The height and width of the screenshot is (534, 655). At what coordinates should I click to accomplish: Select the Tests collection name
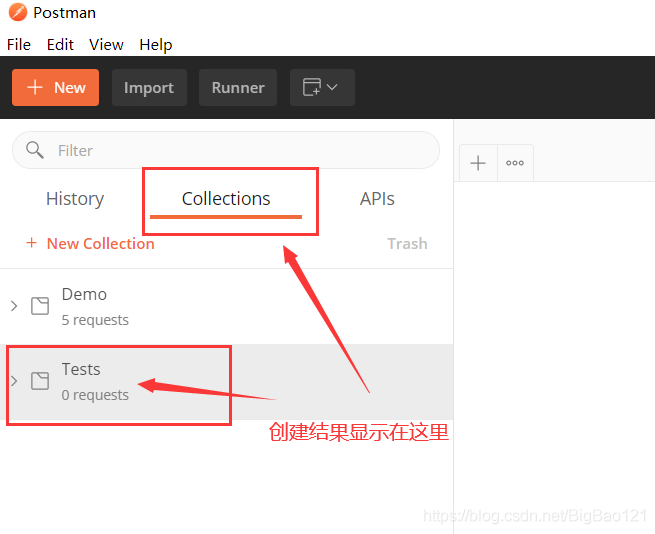pos(81,369)
